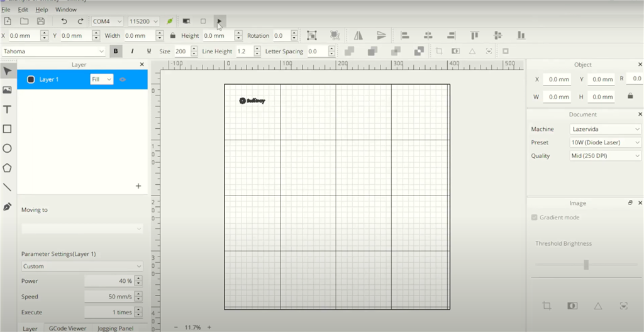
Task: Select the Rectangle drawing tool
Action: pyautogui.click(x=8, y=129)
